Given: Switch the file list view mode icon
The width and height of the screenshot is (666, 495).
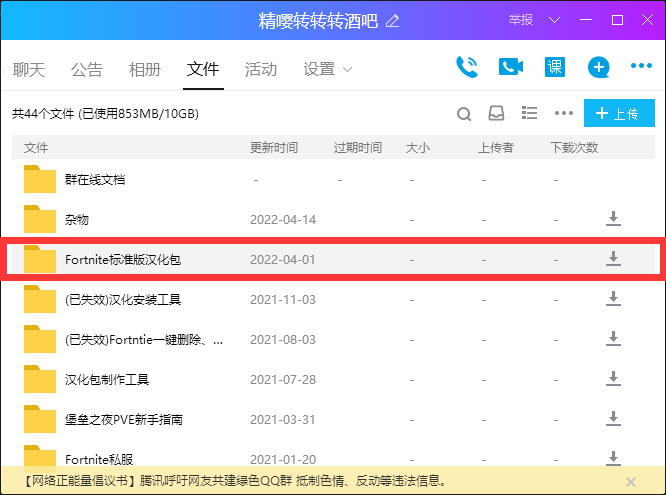Looking at the screenshot, I should [529, 113].
